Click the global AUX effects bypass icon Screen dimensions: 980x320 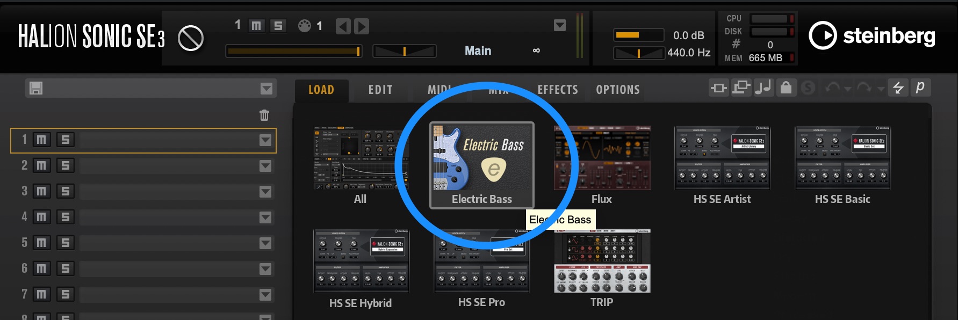point(741,88)
